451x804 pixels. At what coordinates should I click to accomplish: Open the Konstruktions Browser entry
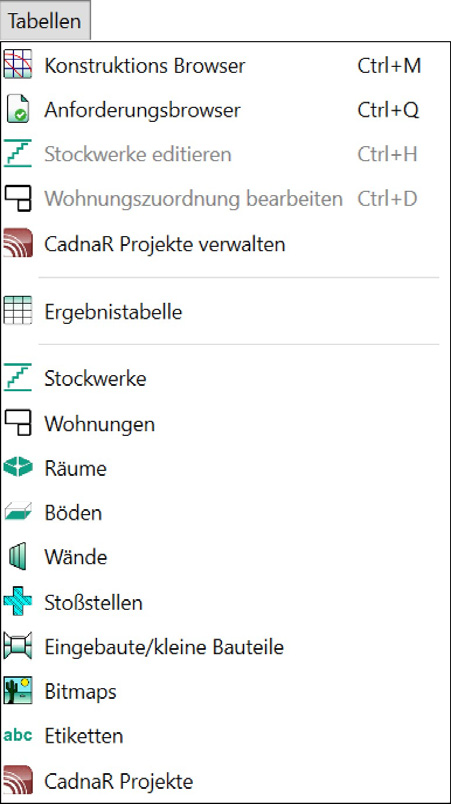click(x=226, y=65)
